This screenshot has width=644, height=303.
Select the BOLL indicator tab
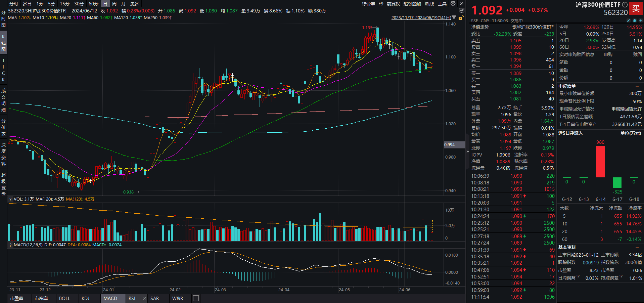[64, 298]
